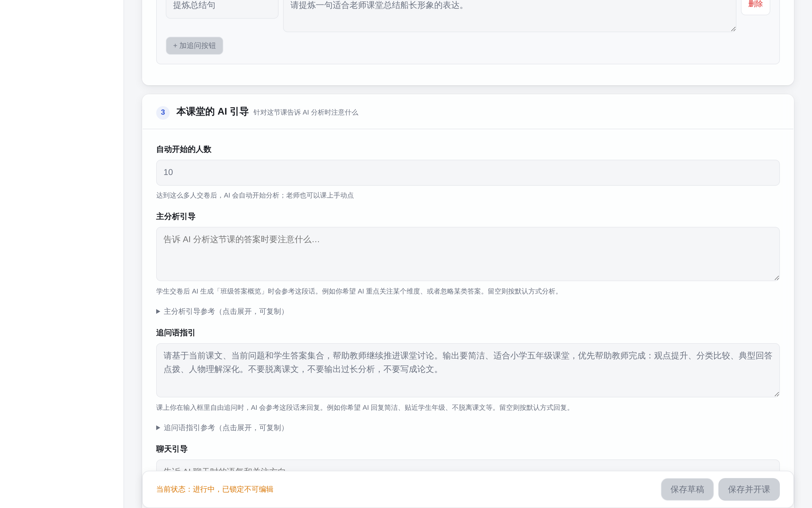Focus the 自动开始的人数 input field
Screen dimensions: 812x508
(x=468, y=173)
